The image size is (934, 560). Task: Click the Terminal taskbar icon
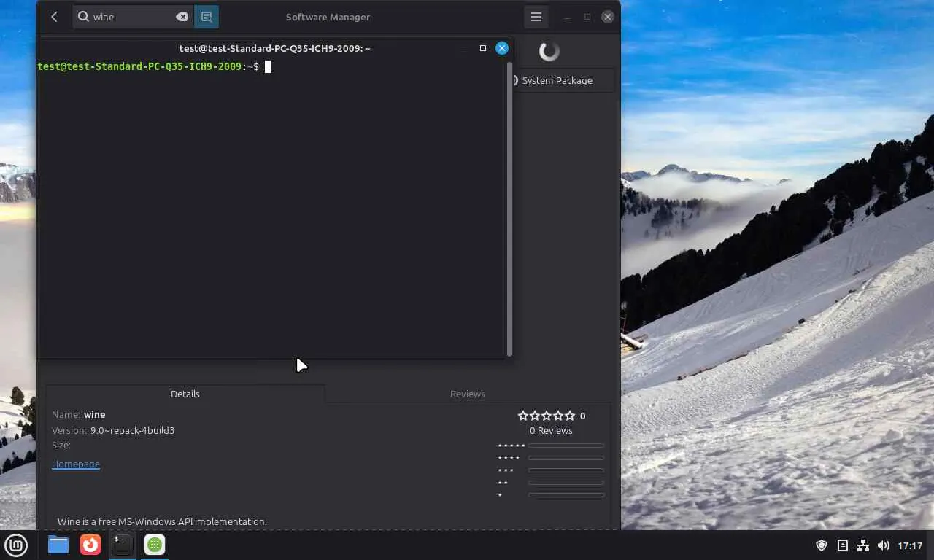click(123, 545)
